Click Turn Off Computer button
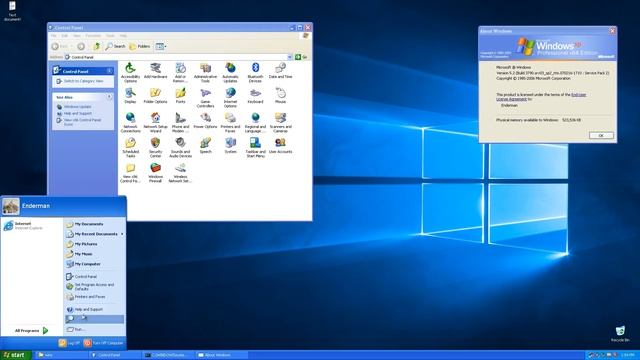640x360 pixels. (x=104, y=343)
